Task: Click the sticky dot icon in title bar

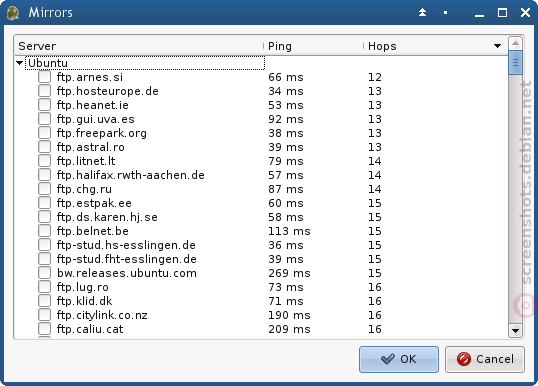Action: (x=445, y=13)
